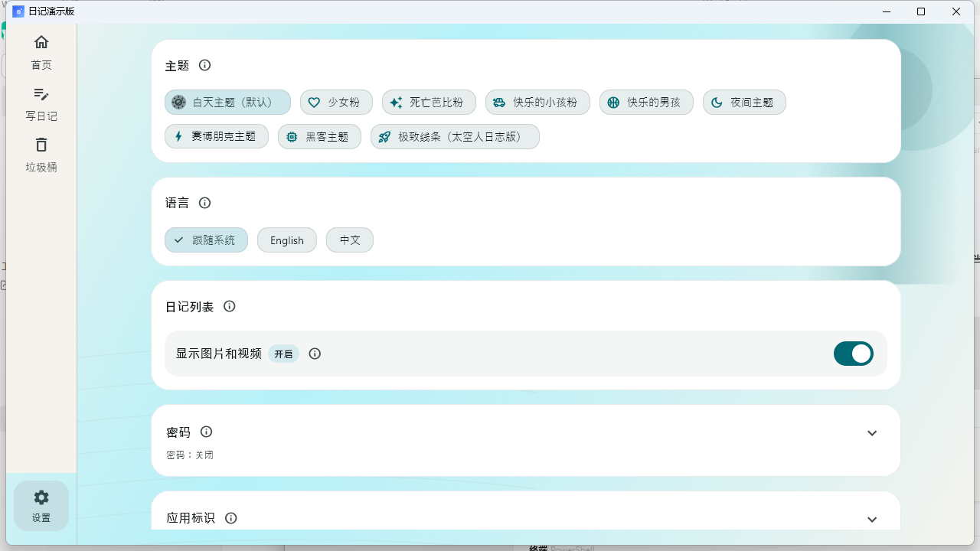Click the info icon beside 日记列表
This screenshot has height=551, width=980.
[x=229, y=306]
